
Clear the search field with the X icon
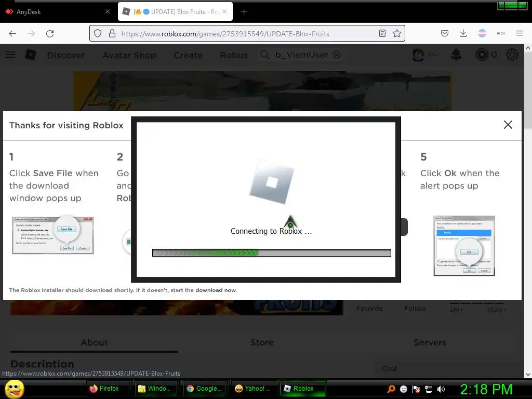[x=336, y=55]
